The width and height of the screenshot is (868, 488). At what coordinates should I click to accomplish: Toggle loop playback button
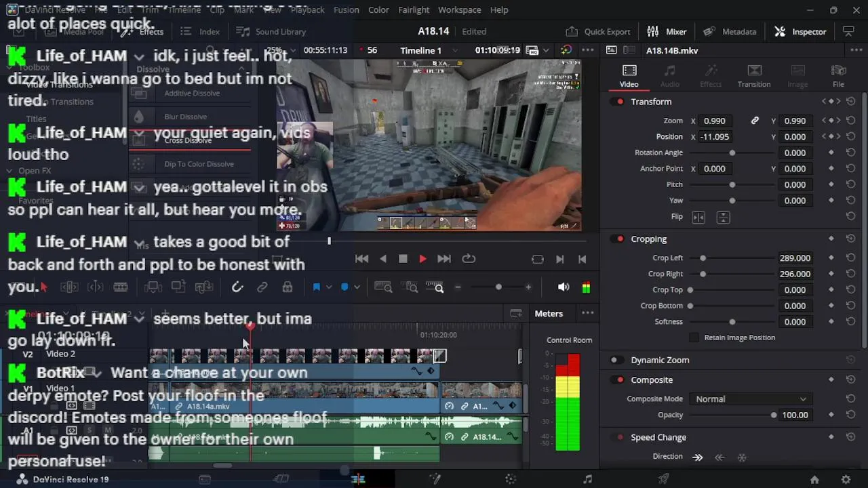(x=469, y=259)
